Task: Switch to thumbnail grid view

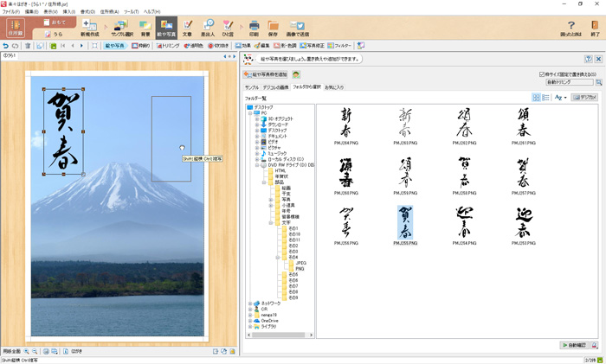Action: (537, 98)
